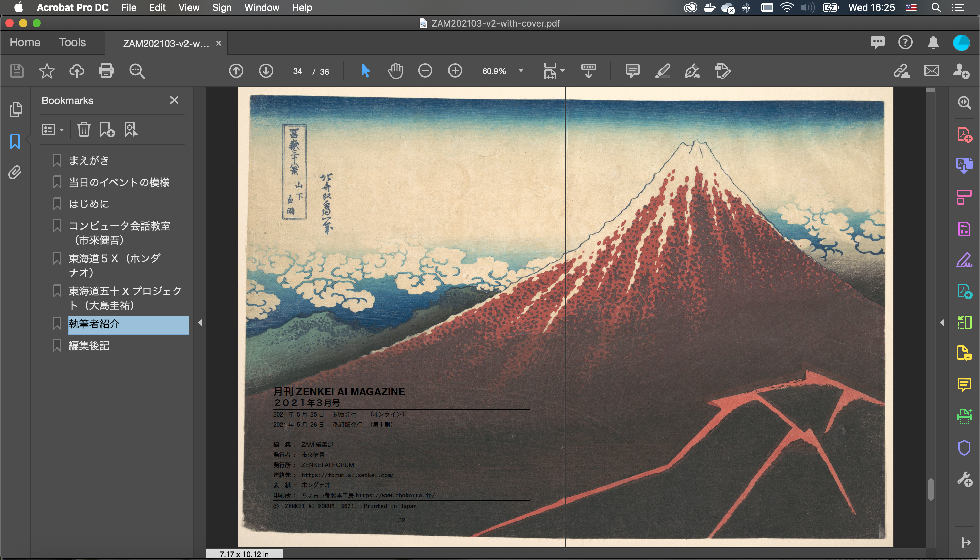Viewport: 980px width, 560px height.
Task: Open bookmark 東海道５X（ホンダナオ）
Action: click(x=114, y=266)
